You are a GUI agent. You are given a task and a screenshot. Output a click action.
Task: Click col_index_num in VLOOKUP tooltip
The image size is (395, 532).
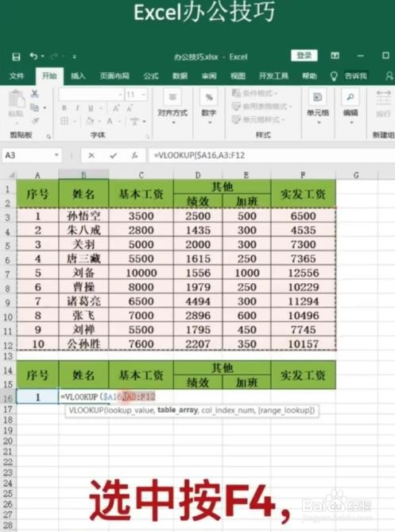(228, 410)
